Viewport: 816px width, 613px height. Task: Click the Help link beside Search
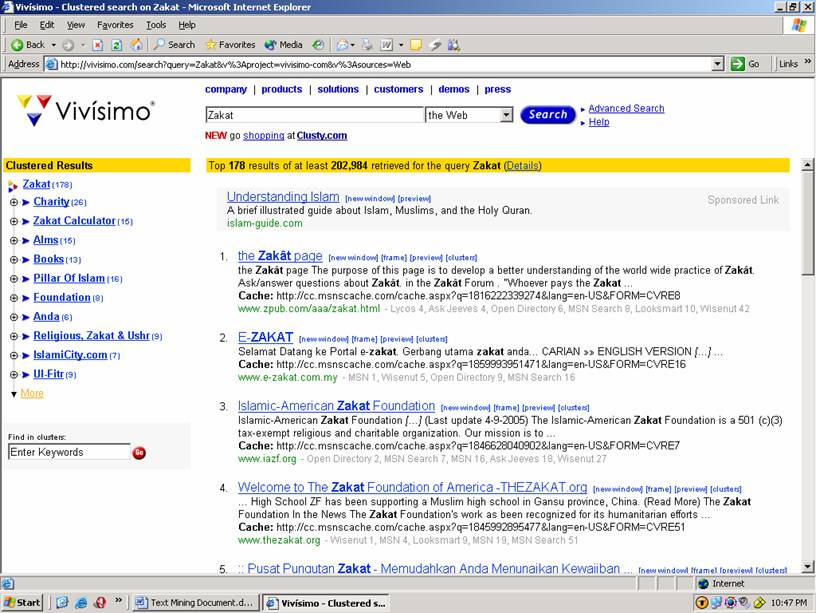coord(598,122)
